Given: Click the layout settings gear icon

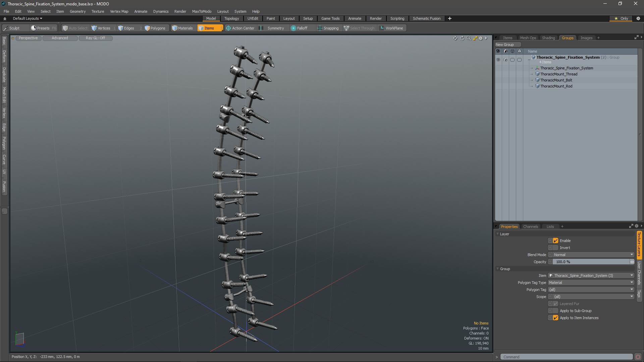Looking at the screenshot, I should [638, 18].
